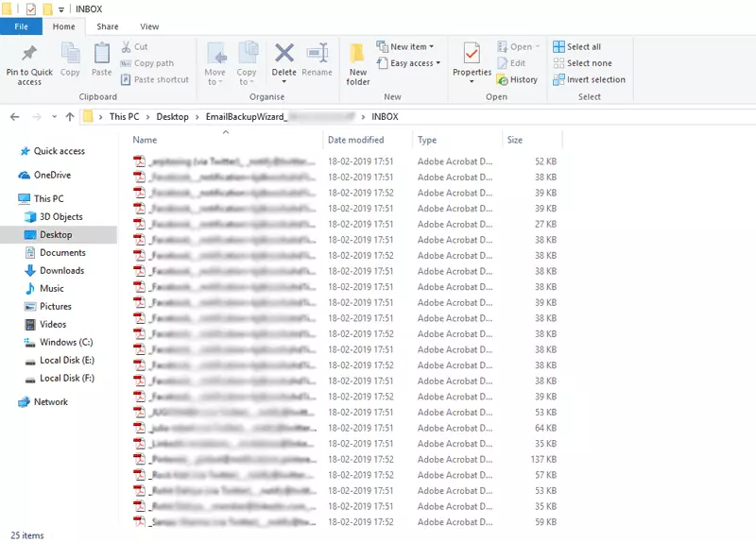
Task: Select the 64 KB PDF file
Action: (x=346, y=428)
